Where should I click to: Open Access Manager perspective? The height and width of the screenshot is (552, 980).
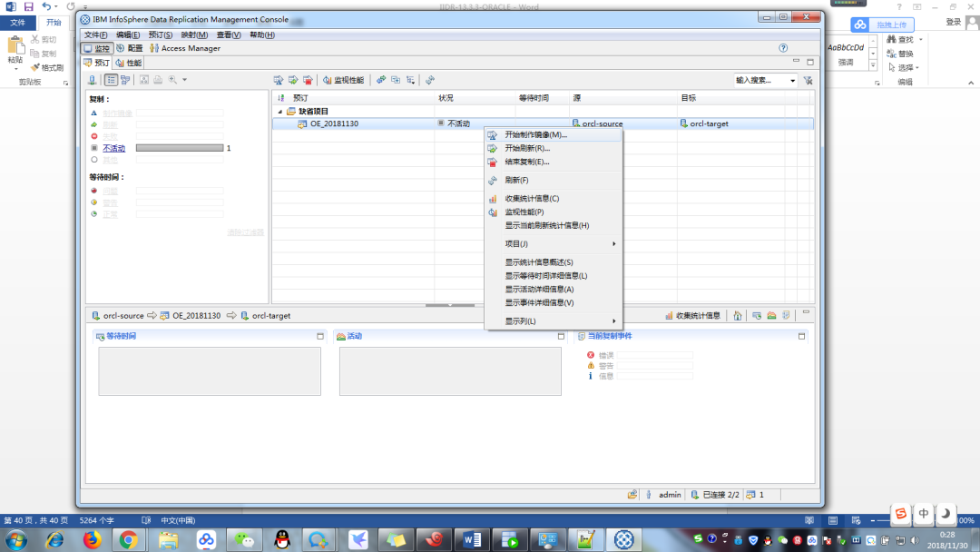(185, 48)
